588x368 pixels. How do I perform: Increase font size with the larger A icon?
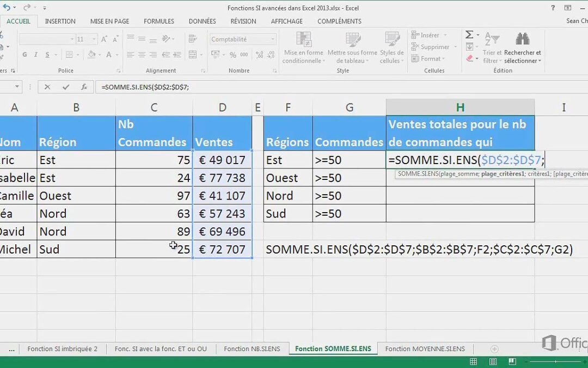pos(104,39)
